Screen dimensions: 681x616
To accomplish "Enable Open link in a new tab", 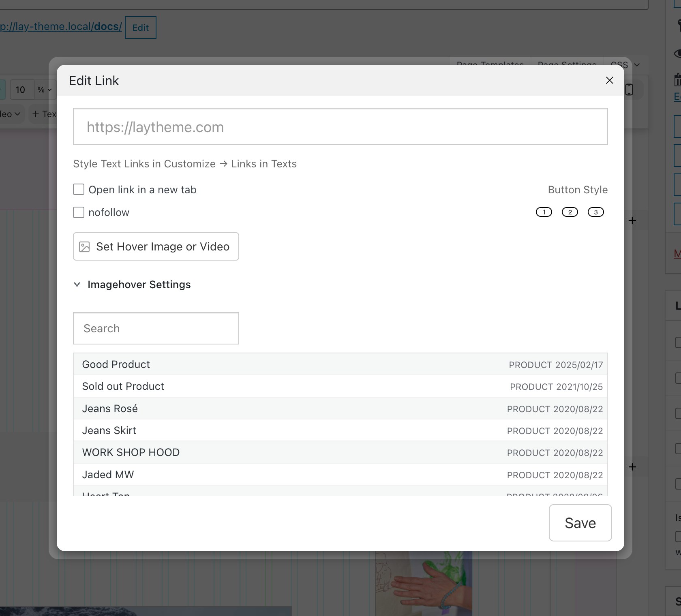I will [x=79, y=189].
